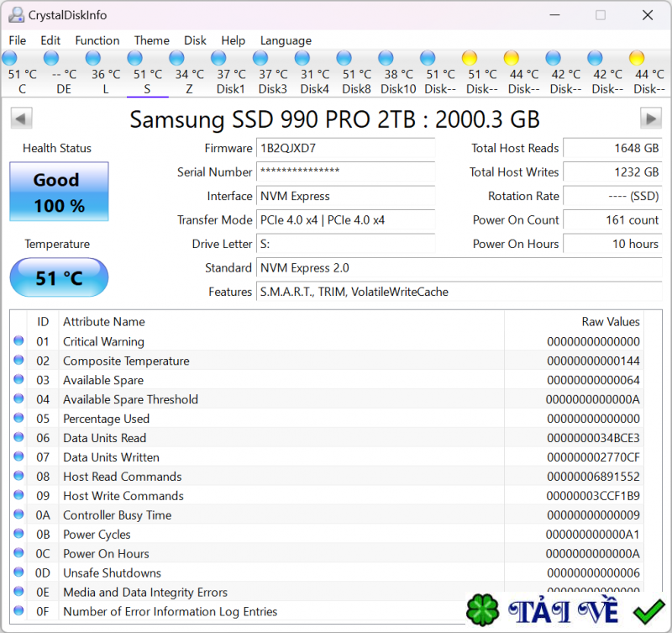Open the Function menu
This screenshot has height=633, width=672.
point(97,40)
